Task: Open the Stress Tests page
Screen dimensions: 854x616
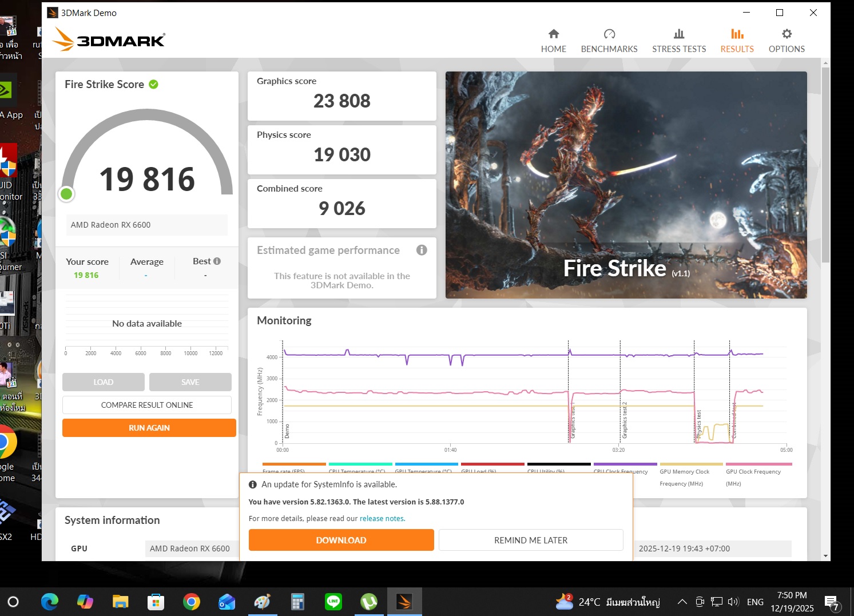Action: [x=678, y=41]
